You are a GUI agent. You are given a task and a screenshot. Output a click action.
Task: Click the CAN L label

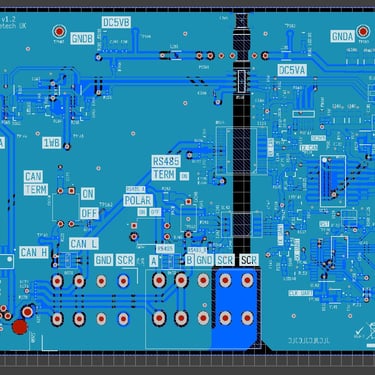[83, 244]
